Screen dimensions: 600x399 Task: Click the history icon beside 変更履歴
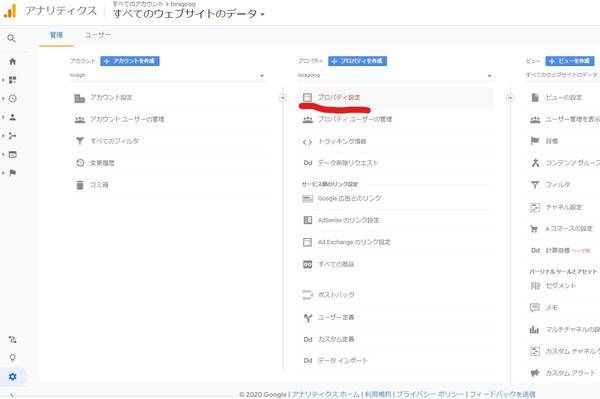tap(80, 163)
